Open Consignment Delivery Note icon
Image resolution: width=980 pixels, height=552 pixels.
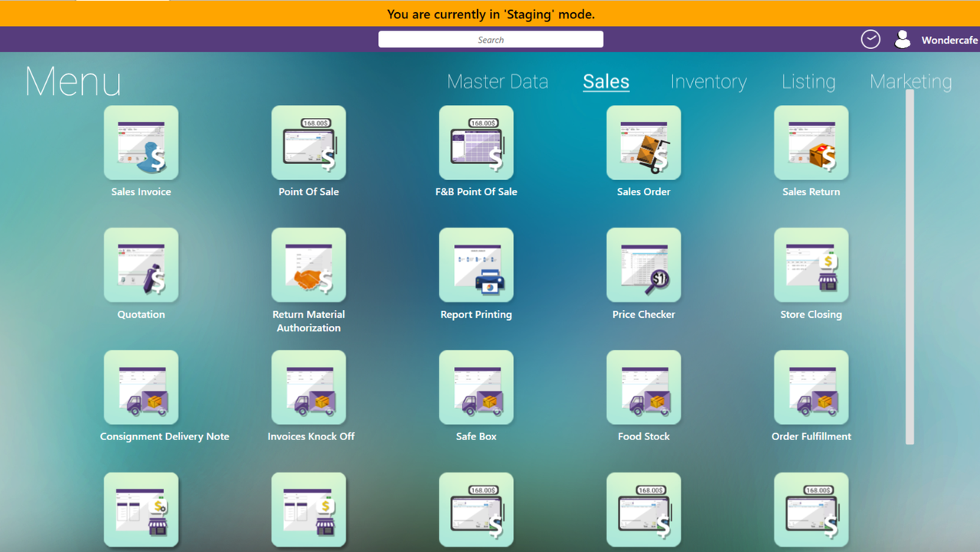pyautogui.click(x=141, y=387)
